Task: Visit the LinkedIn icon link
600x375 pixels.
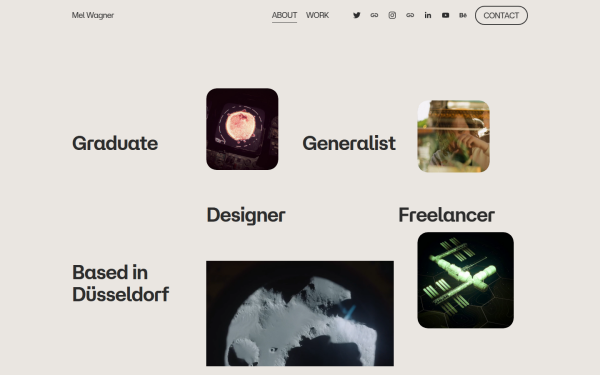Action: click(428, 15)
